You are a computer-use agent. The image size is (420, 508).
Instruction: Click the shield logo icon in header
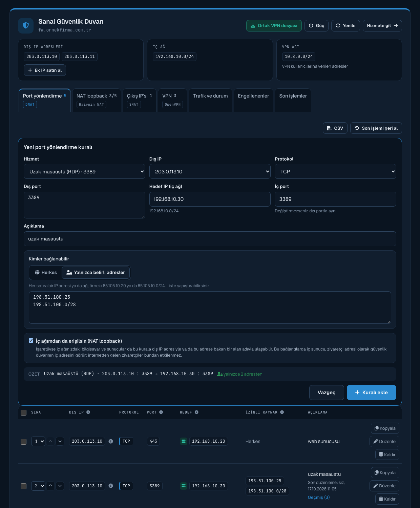click(x=26, y=26)
